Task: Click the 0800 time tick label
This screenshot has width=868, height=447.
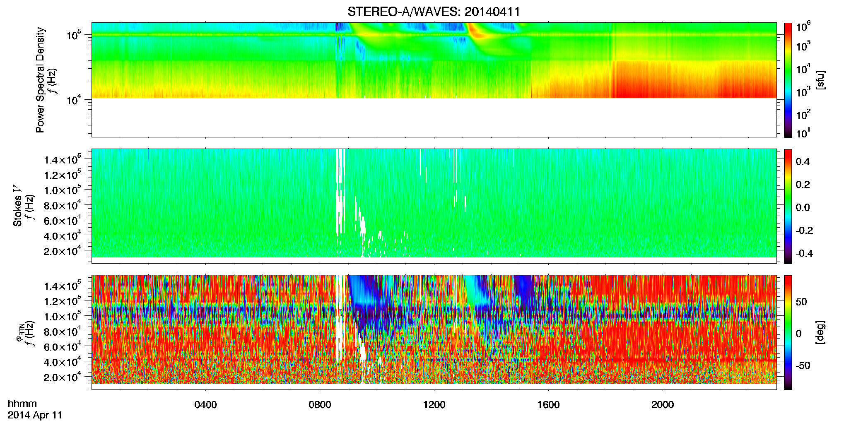Action: [x=320, y=405]
